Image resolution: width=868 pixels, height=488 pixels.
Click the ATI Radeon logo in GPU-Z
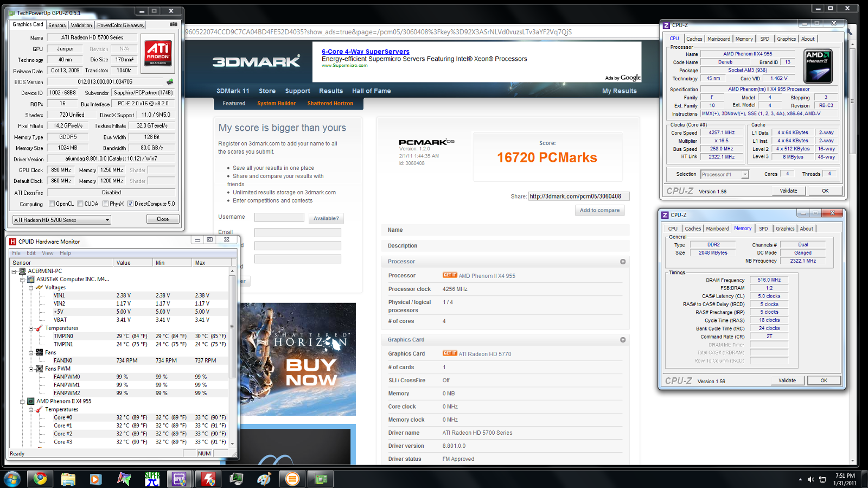pos(158,52)
